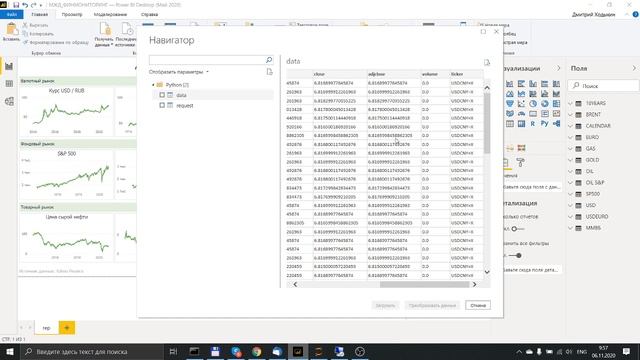Viewport: 640px width, 360px height.
Task: Switch to Data view in left sidebar
Action: pyautogui.click(x=9, y=84)
